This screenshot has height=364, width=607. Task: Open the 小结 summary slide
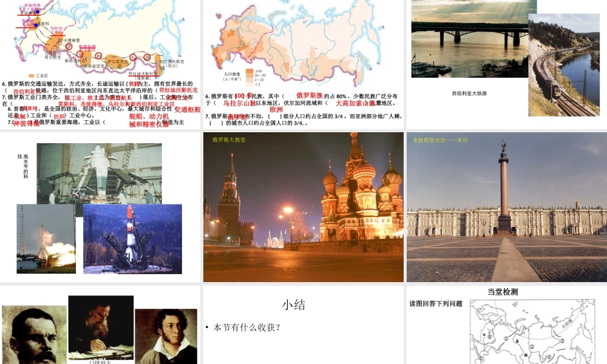pyautogui.click(x=303, y=325)
